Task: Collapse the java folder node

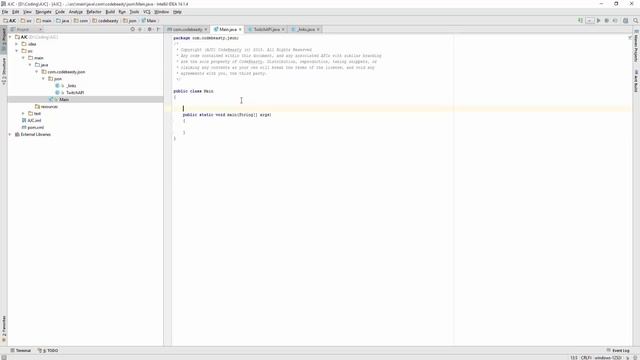Action: click(30, 65)
